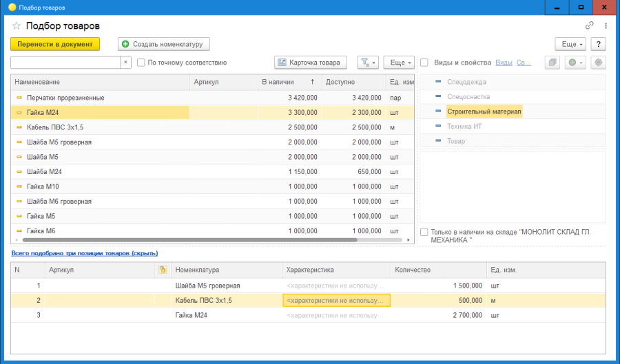
Task: Expand the Еще menu above the product list
Action: tap(398, 63)
